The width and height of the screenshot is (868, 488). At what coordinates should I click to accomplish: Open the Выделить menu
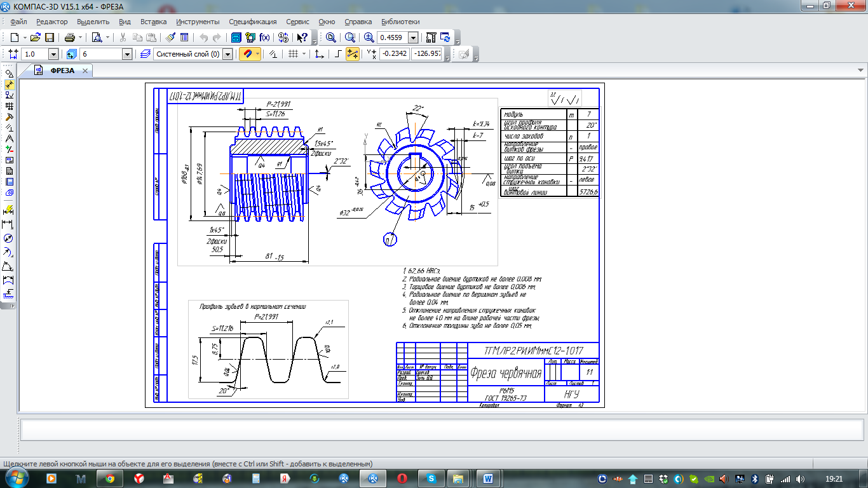pos(93,21)
